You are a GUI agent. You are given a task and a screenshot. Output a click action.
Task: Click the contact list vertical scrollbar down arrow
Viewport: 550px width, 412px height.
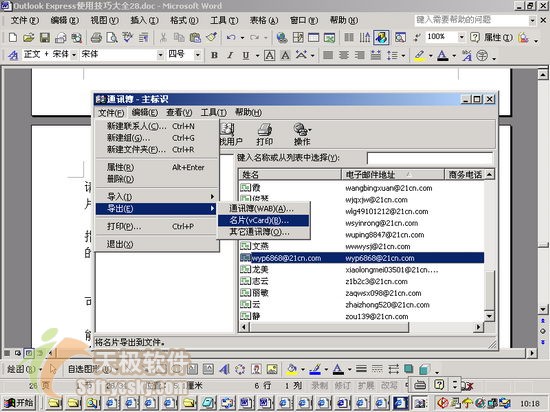(x=489, y=316)
